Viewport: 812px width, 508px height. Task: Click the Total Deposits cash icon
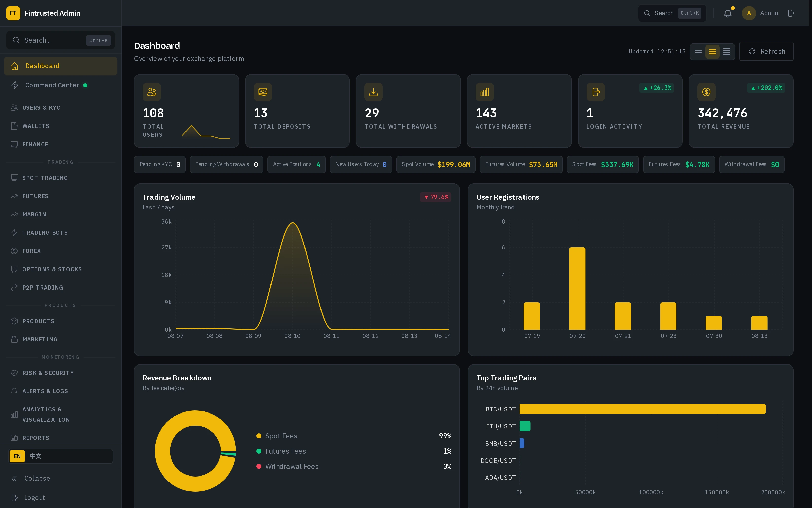[x=263, y=92]
